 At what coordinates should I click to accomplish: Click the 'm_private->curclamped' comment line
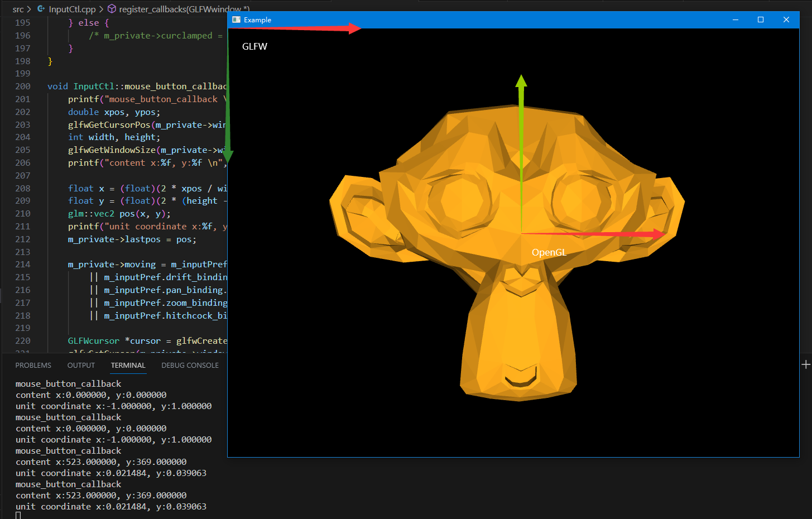156,36
